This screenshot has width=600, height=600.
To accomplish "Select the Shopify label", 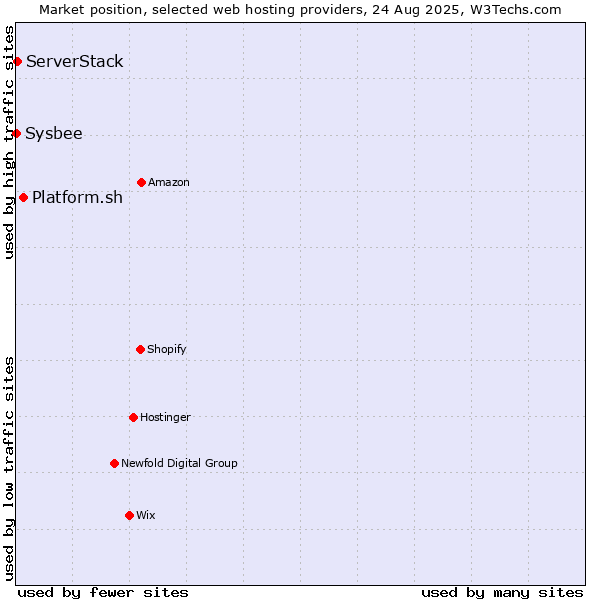I will [x=167, y=349].
